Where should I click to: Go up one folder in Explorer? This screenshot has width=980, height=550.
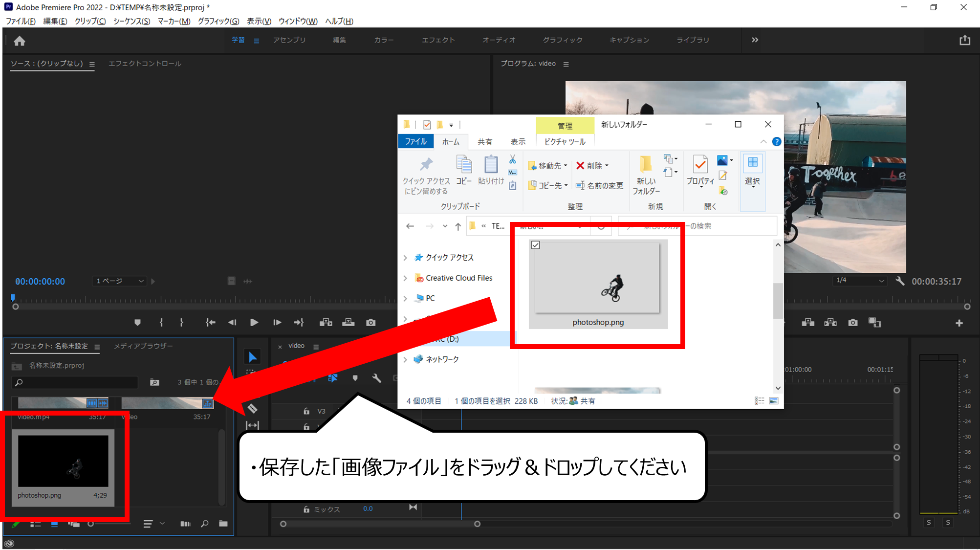coord(458,226)
